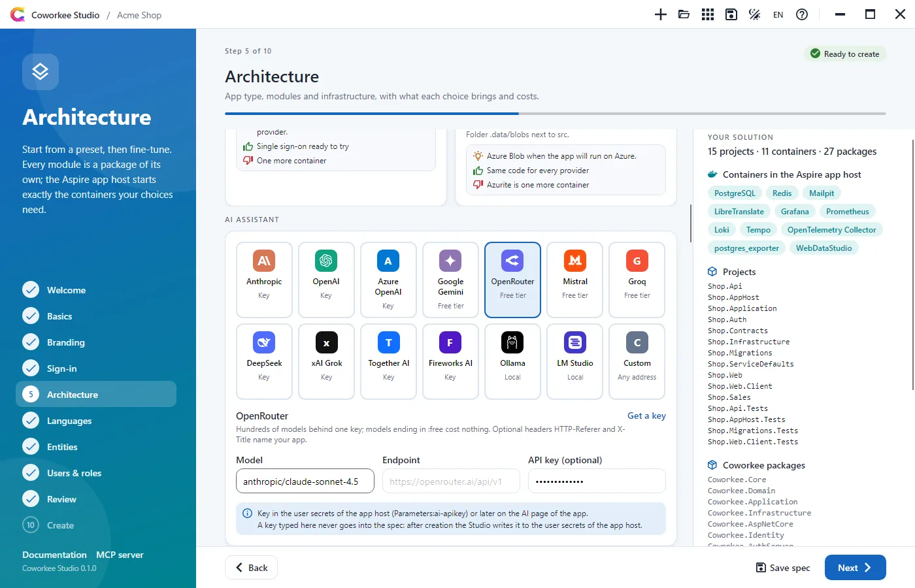Pick the Groq provider card

pyautogui.click(x=637, y=280)
